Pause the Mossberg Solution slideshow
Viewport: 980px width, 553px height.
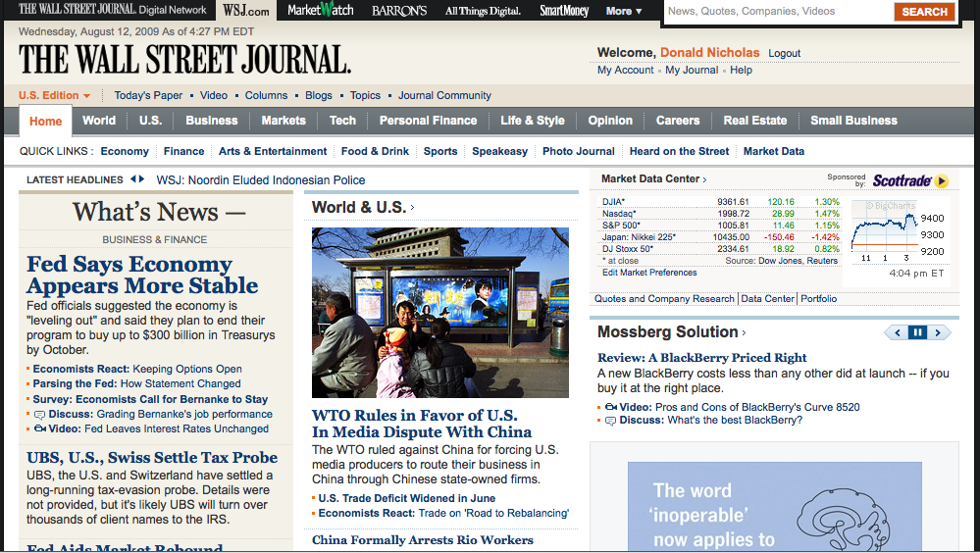pyautogui.click(x=917, y=332)
